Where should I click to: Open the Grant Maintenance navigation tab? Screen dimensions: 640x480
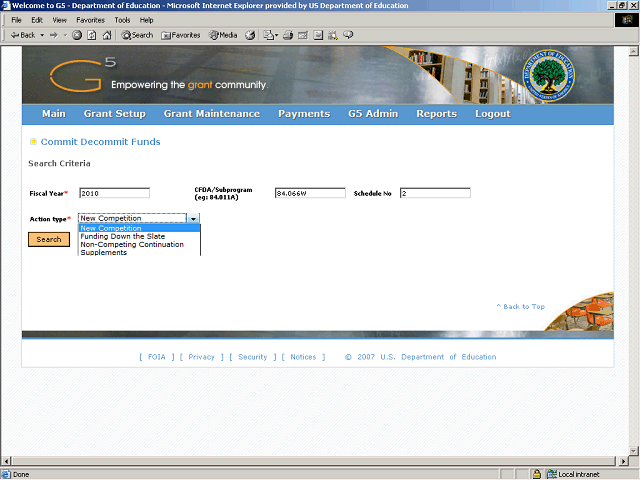click(212, 114)
